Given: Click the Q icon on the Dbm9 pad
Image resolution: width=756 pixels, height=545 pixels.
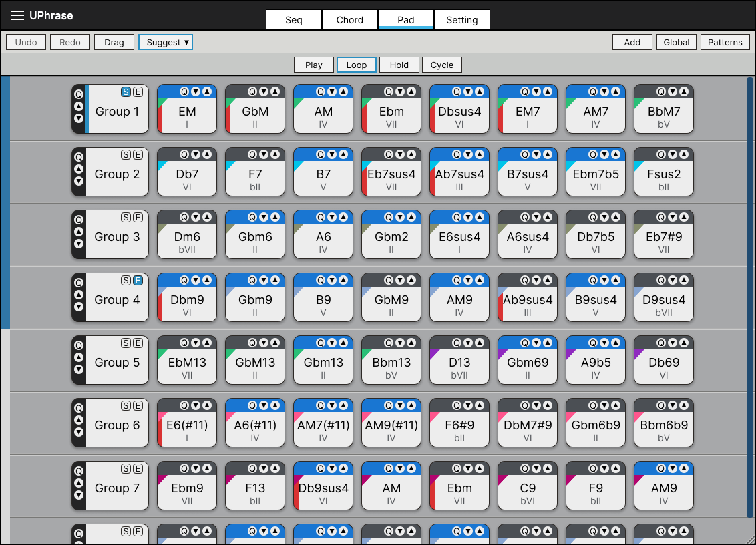Looking at the screenshot, I should (x=184, y=280).
